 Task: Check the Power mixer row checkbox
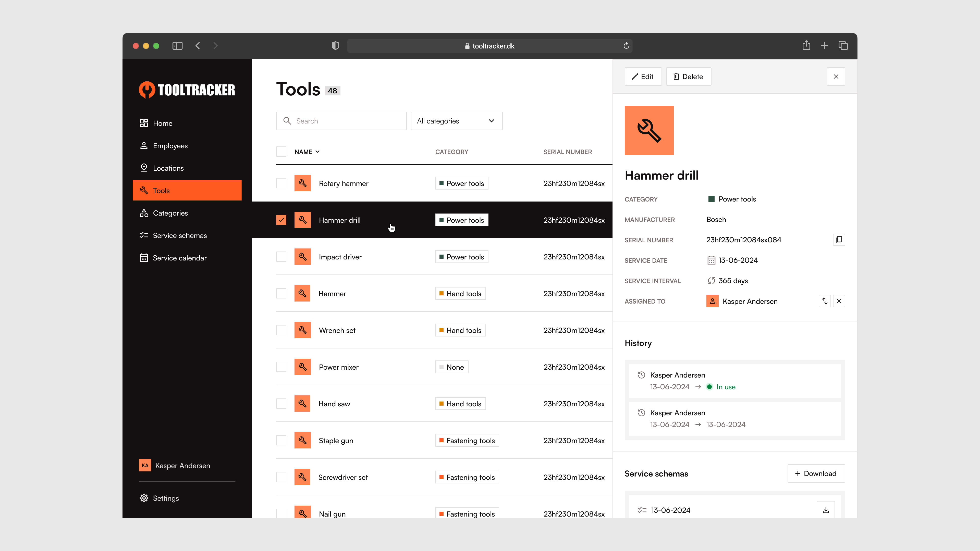281,367
